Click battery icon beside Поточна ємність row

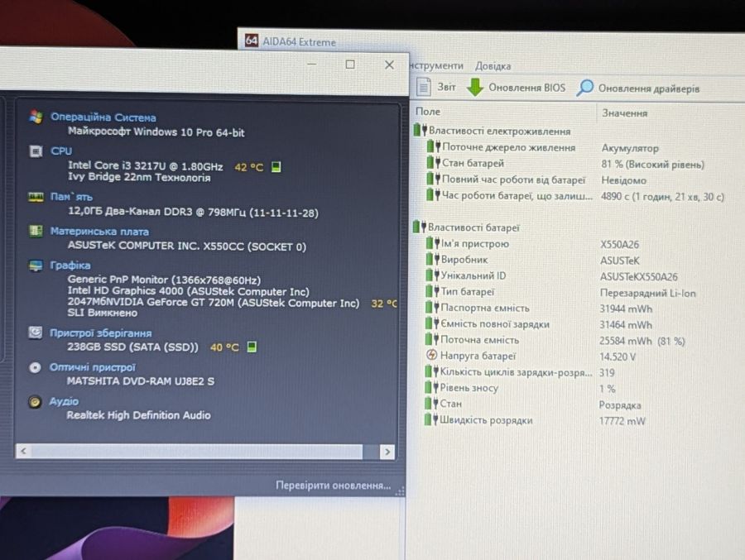pos(432,339)
